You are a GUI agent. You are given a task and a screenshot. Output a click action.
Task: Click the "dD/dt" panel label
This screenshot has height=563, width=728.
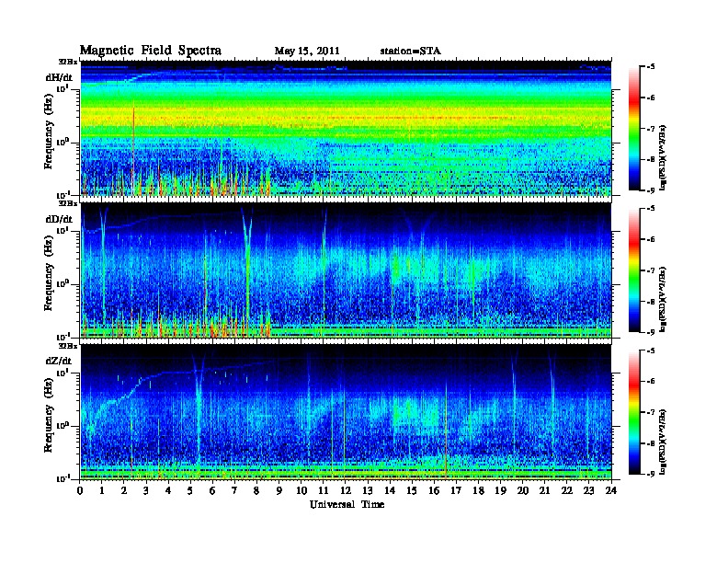tap(59, 219)
